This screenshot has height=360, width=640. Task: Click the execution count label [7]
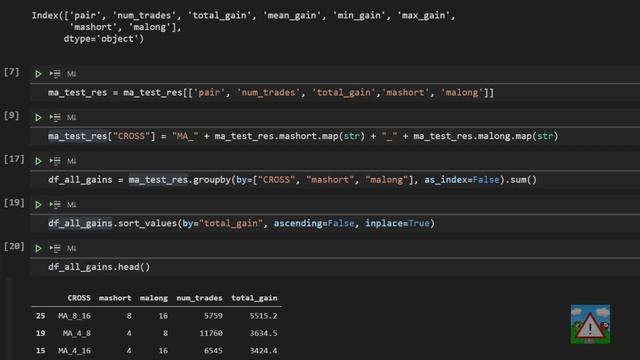(x=11, y=72)
